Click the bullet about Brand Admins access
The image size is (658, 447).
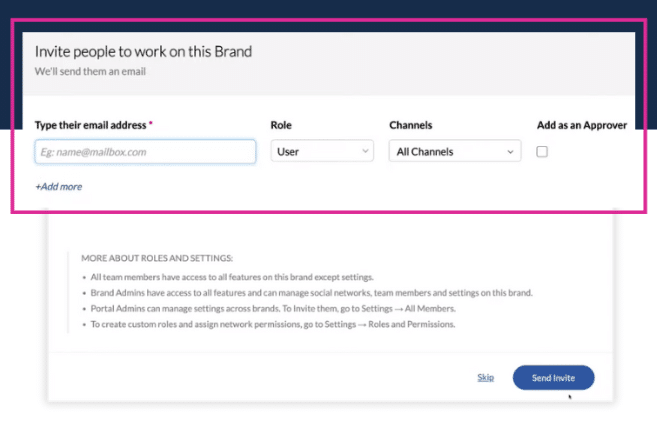coord(311,293)
